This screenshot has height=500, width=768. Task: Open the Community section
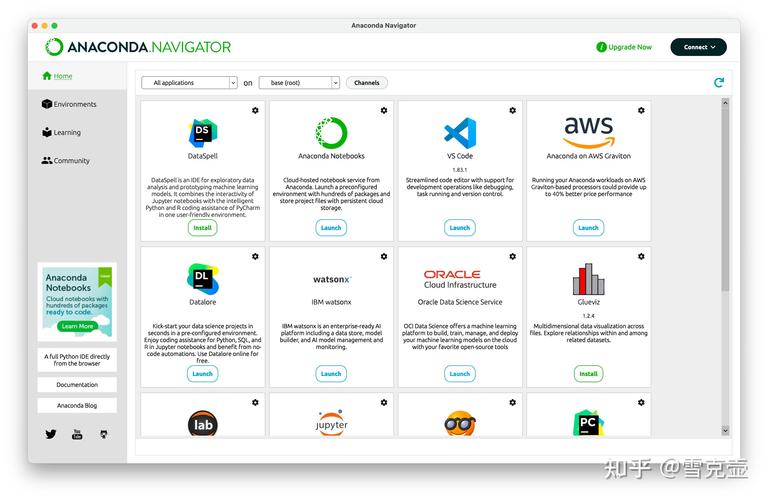(71, 160)
